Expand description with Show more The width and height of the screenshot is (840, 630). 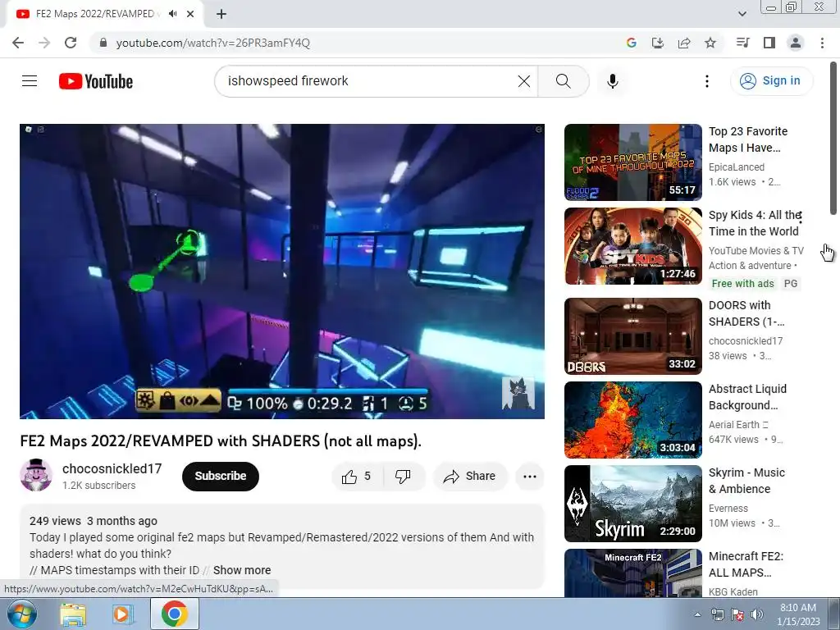(x=242, y=570)
